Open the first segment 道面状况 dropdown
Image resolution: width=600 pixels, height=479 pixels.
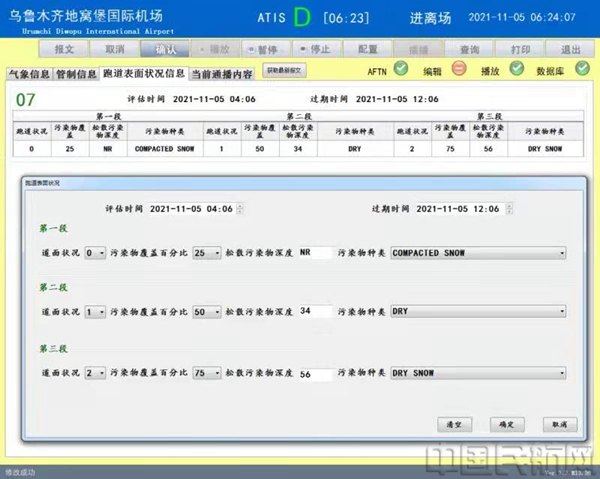pyautogui.click(x=95, y=253)
